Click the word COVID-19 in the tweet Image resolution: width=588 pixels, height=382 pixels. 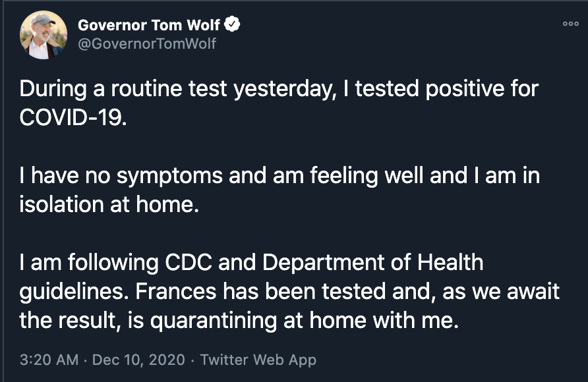[71, 116]
